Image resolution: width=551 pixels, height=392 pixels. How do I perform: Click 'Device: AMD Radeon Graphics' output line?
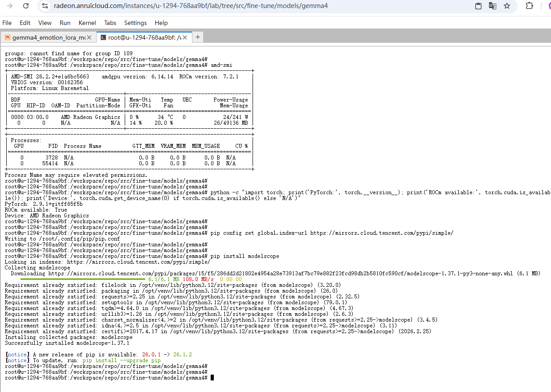pyautogui.click(x=47, y=216)
